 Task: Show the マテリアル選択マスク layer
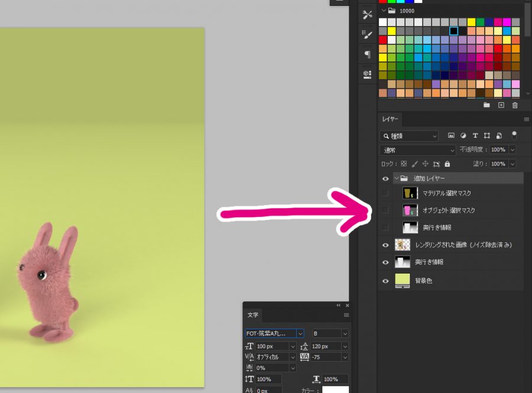(385, 193)
